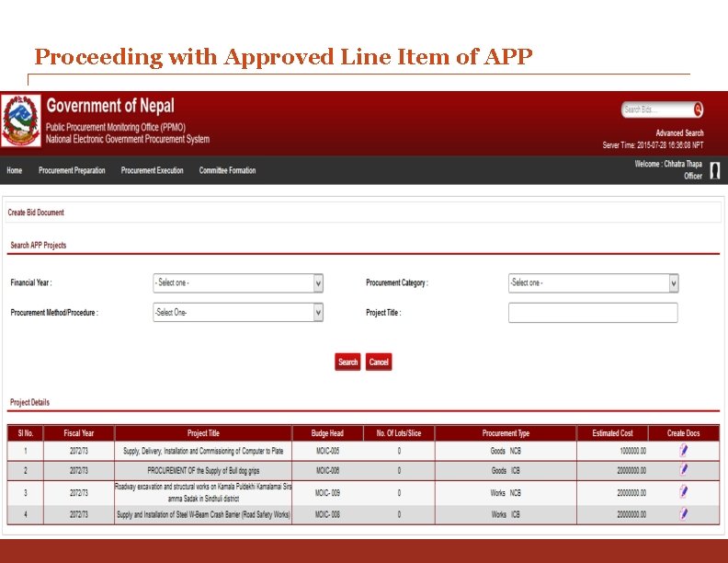The width and height of the screenshot is (728, 563).
Task: Open the Procurement Category dropdown
Action: coord(594,283)
